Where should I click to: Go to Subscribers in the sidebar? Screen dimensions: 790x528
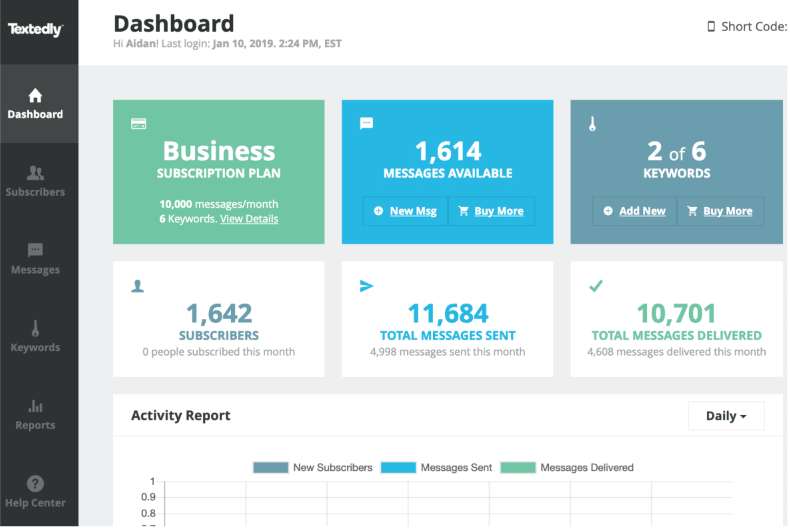35,181
